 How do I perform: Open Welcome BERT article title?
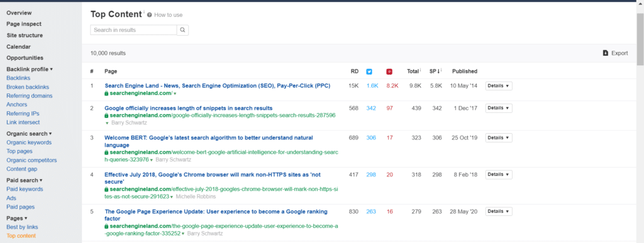[x=209, y=141]
